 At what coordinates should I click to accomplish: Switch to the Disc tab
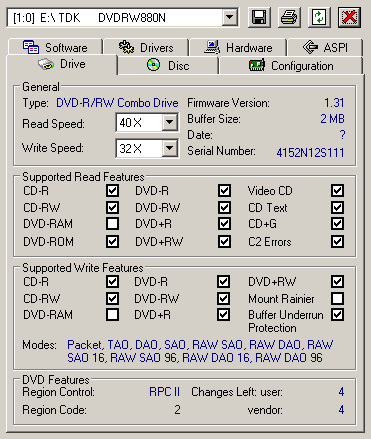(x=168, y=65)
